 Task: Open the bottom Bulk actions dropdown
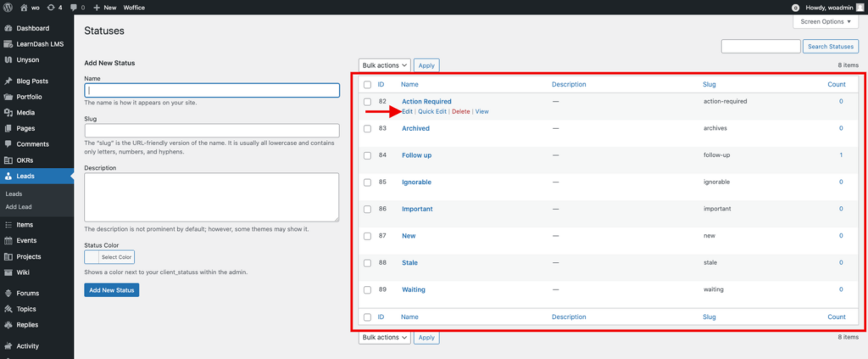[x=385, y=337]
